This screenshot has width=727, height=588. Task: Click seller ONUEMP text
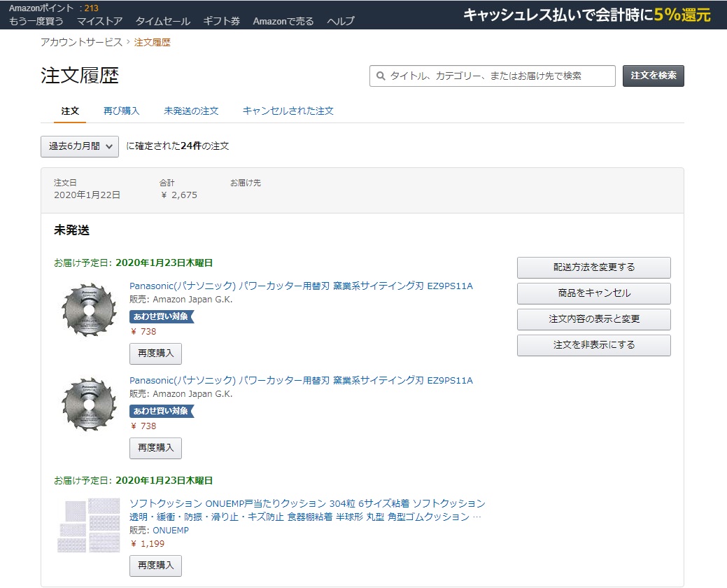(x=171, y=531)
